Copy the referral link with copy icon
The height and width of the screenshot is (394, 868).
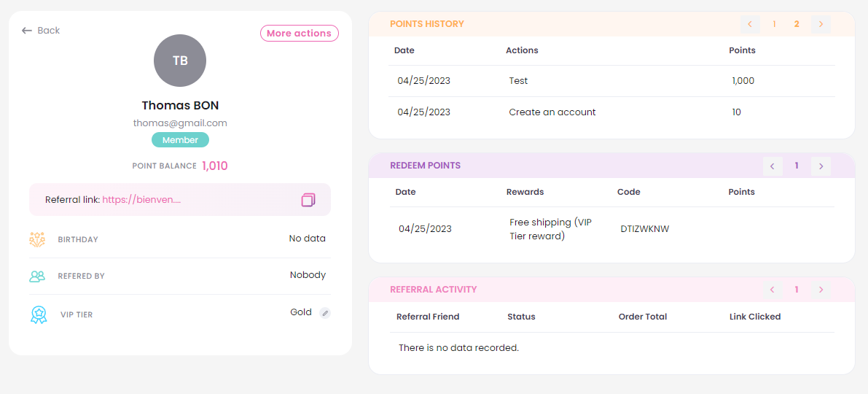[308, 199]
